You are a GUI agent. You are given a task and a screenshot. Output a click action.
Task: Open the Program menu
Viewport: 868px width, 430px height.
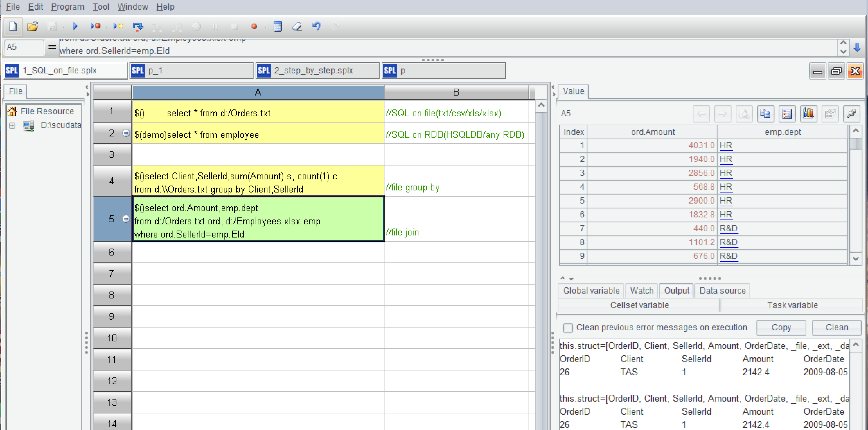click(x=68, y=7)
